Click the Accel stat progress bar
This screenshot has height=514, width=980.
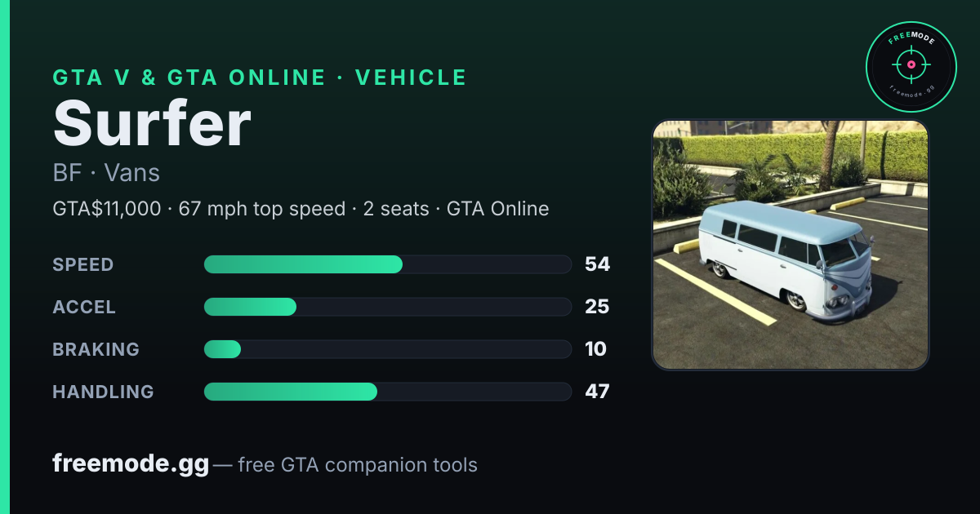(387, 307)
